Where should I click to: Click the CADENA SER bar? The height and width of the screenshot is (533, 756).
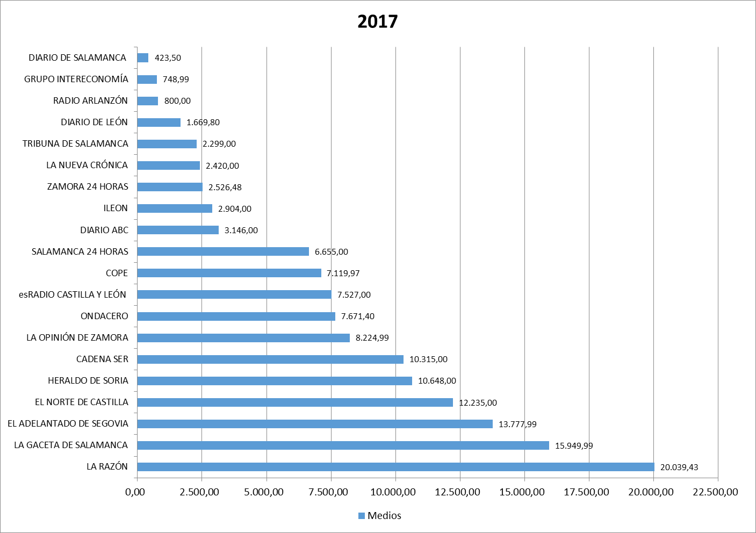pyautogui.click(x=270, y=359)
